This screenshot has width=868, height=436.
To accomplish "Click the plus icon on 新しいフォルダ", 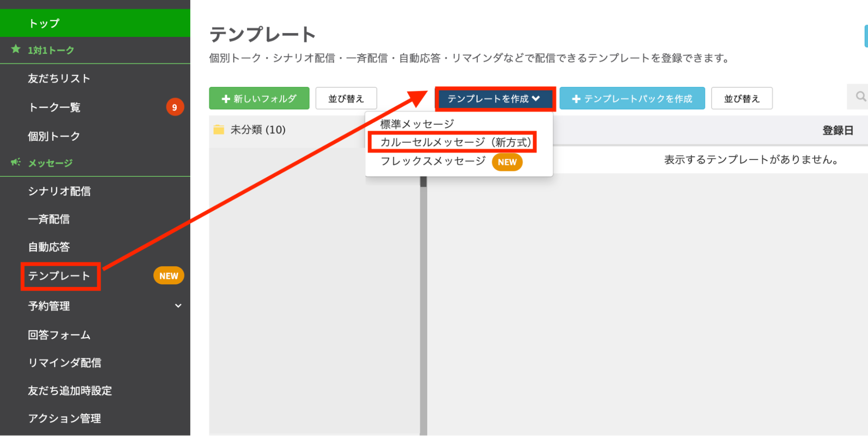I will (225, 98).
